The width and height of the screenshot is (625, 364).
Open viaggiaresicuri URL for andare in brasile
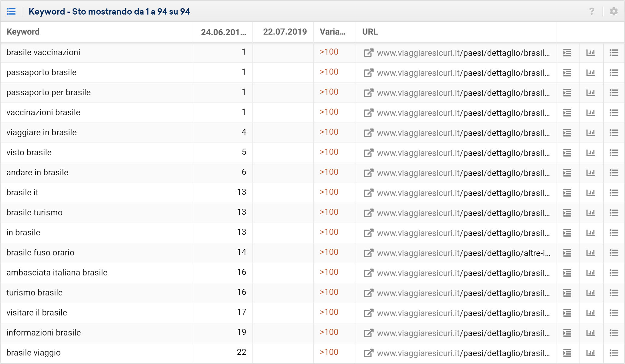pyautogui.click(x=463, y=173)
